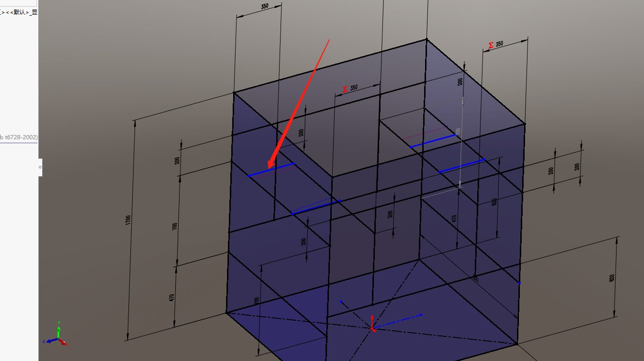Select the 470 dimension beside the 1700 dimension
Screen dimensions: 644x361
click(x=172, y=298)
